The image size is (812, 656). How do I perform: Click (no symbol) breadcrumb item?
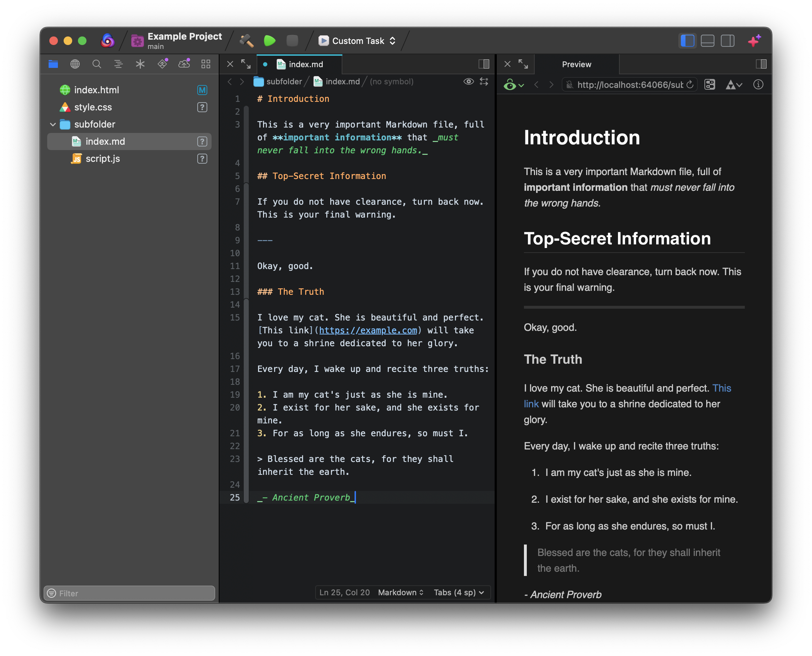coord(391,81)
